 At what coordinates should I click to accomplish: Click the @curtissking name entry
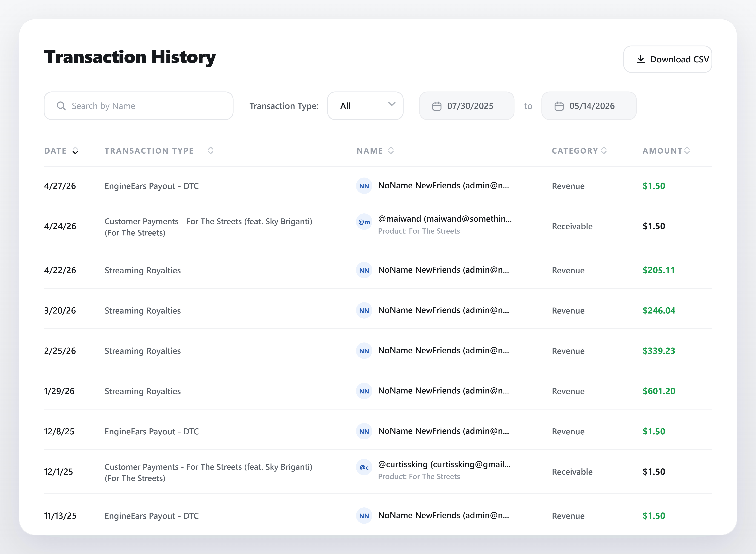[444, 464]
